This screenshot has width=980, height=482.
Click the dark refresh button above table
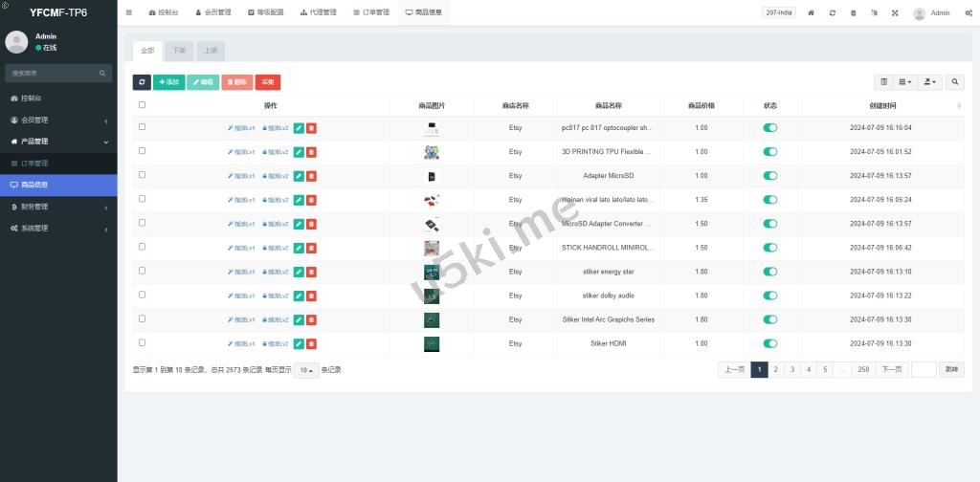[x=142, y=82]
